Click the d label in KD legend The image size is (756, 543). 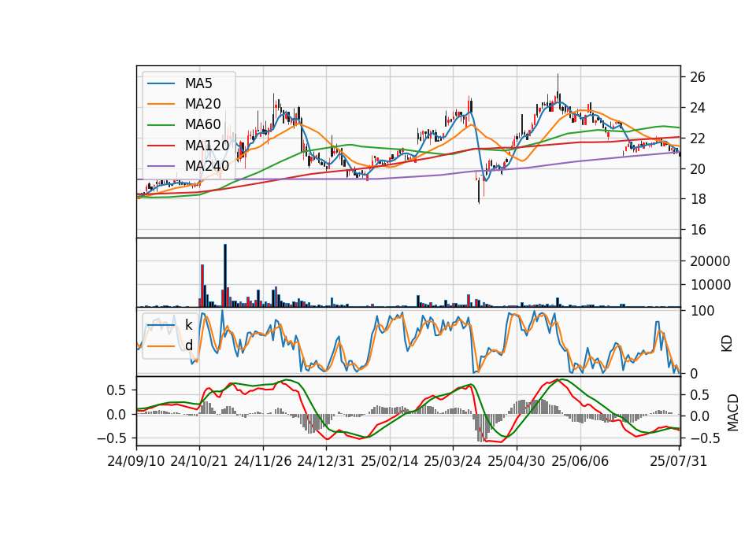coord(189,345)
